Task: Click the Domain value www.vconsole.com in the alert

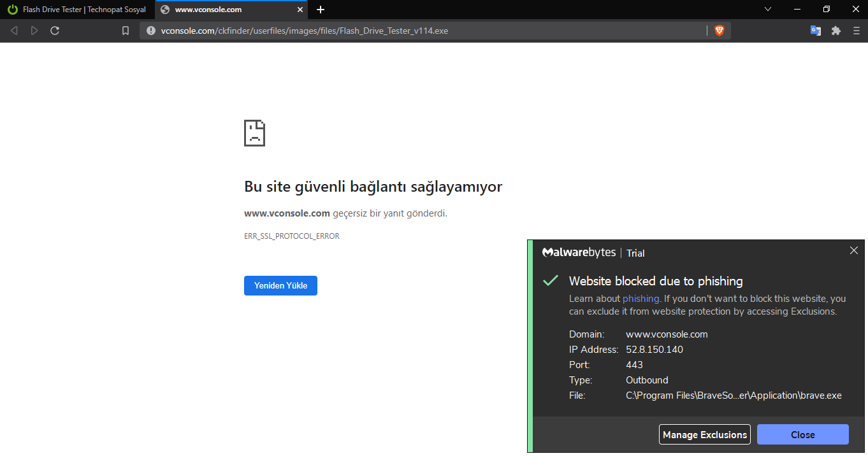Action: point(667,334)
